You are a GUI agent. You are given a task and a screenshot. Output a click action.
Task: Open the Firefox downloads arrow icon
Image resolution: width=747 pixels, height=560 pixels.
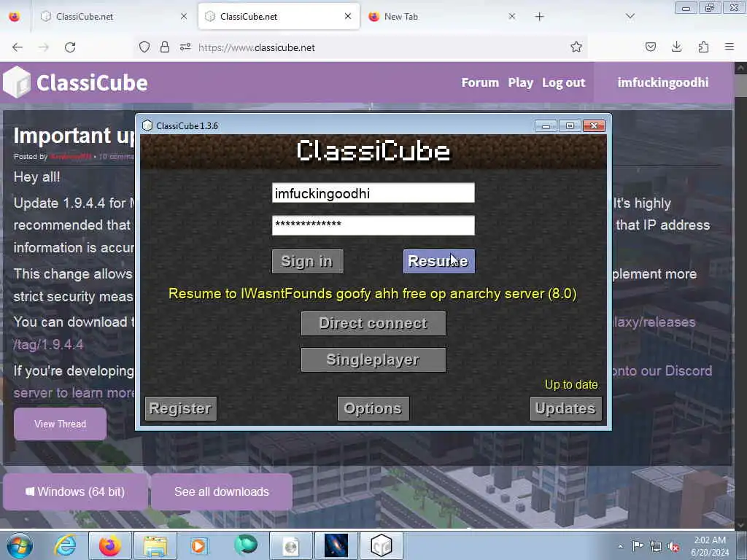[676, 47]
